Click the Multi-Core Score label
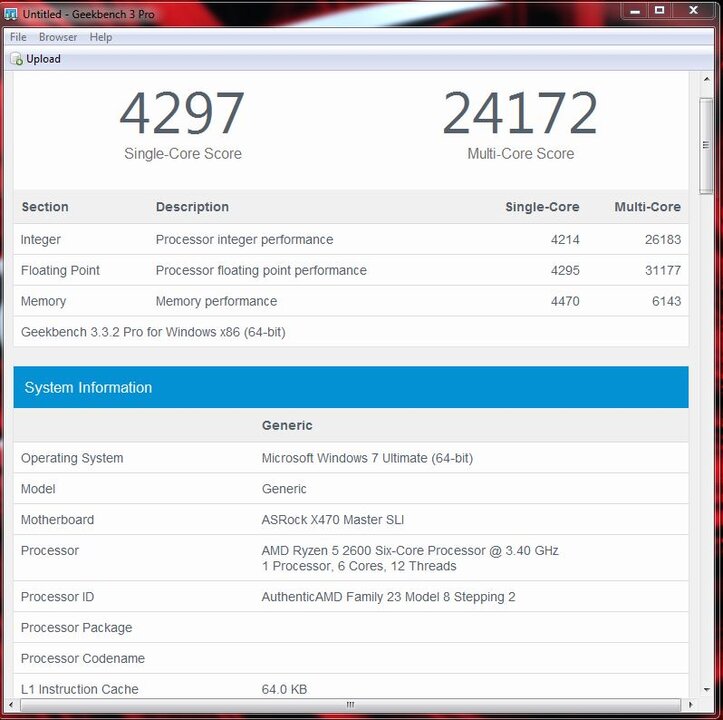Screen dimensions: 723x720 coord(521,154)
